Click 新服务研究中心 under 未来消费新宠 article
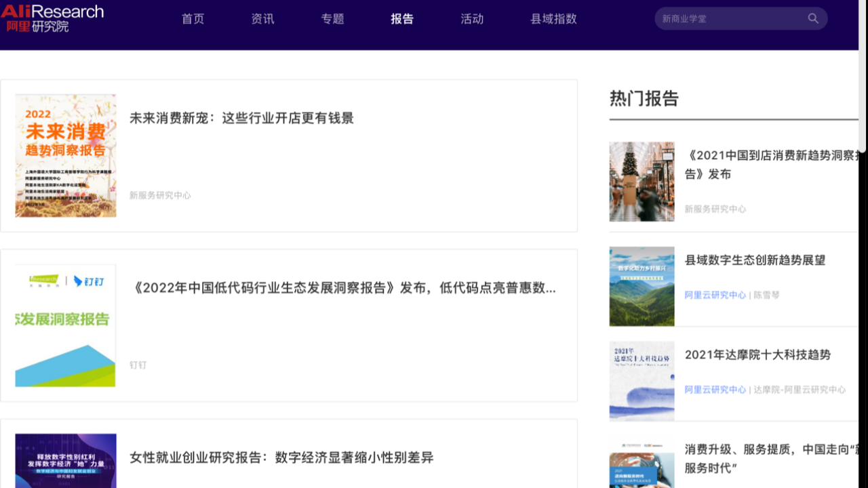Image resolution: width=868 pixels, height=488 pixels. (x=160, y=195)
